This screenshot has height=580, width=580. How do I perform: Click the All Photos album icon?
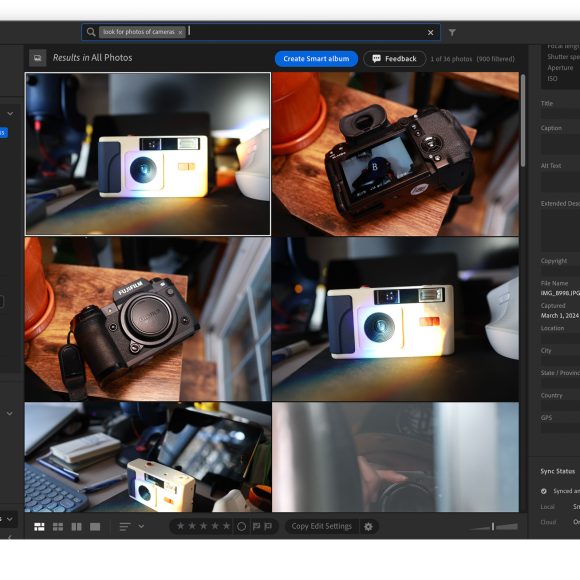(x=37, y=58)
